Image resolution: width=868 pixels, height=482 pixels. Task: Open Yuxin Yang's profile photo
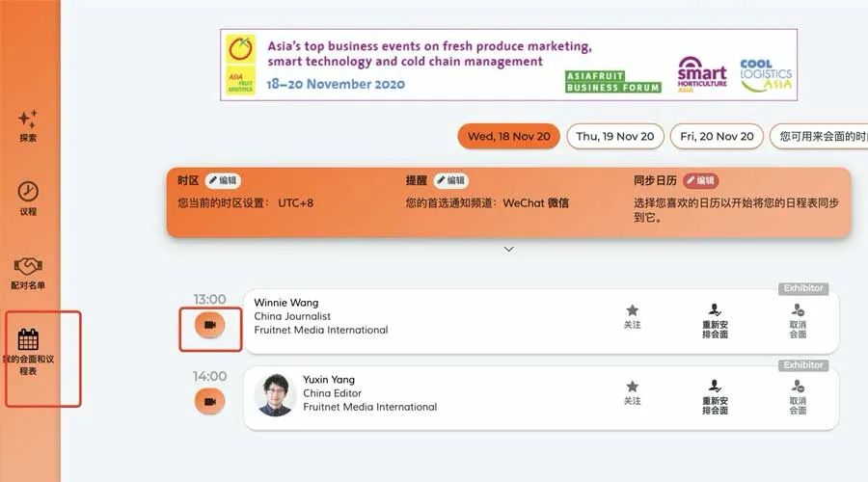275,394
